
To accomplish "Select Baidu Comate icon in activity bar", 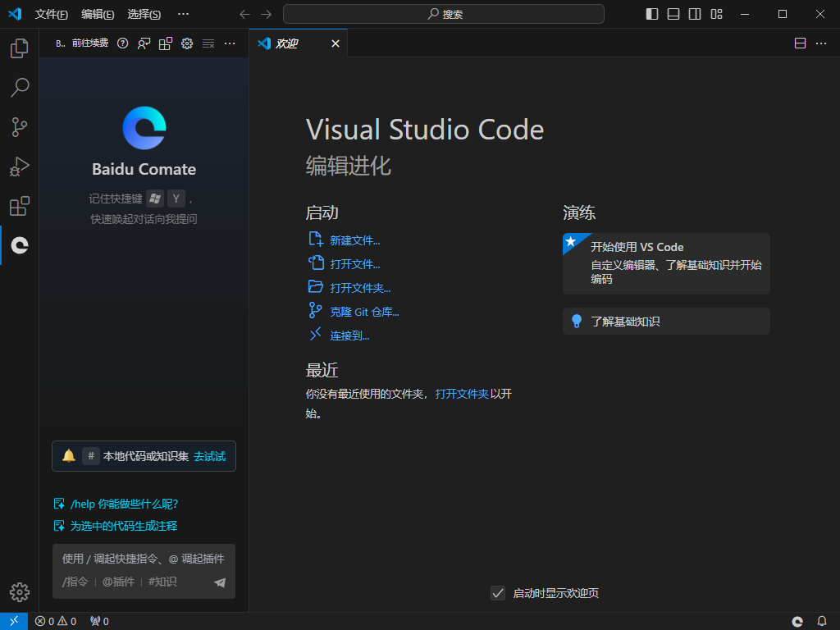I will point(20,245).
